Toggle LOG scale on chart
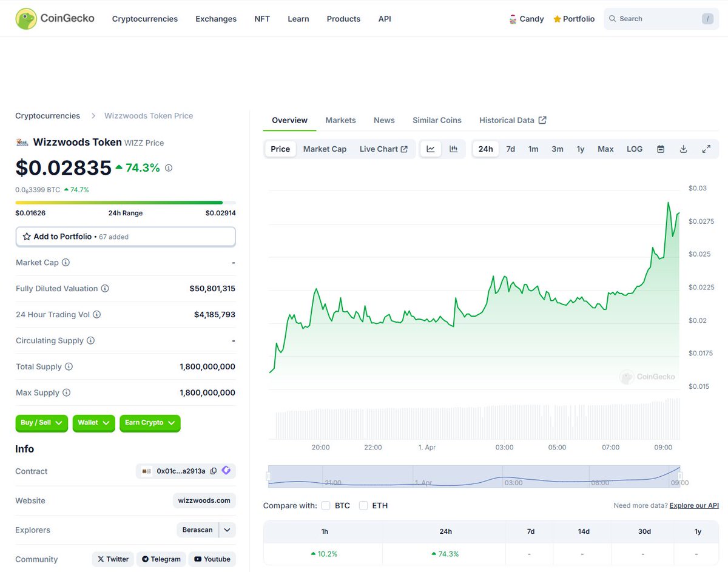Screen dimensions: 728x572 click(635, 149)
